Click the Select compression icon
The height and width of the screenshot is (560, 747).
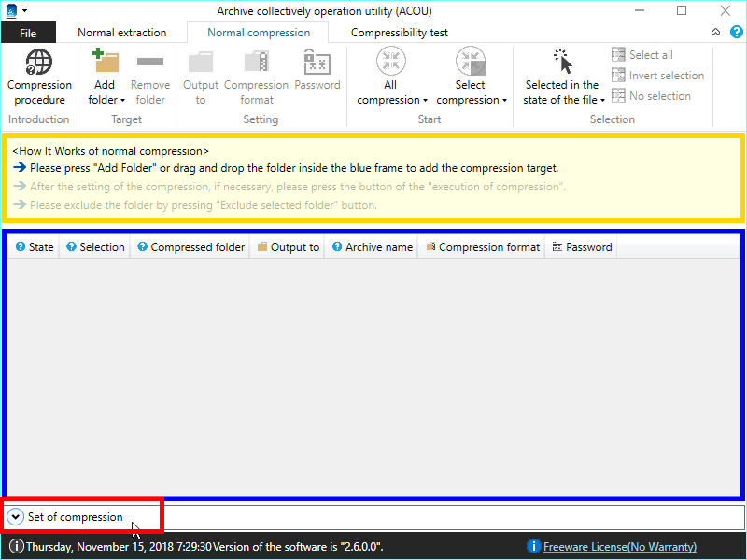[x=471, y=63]
